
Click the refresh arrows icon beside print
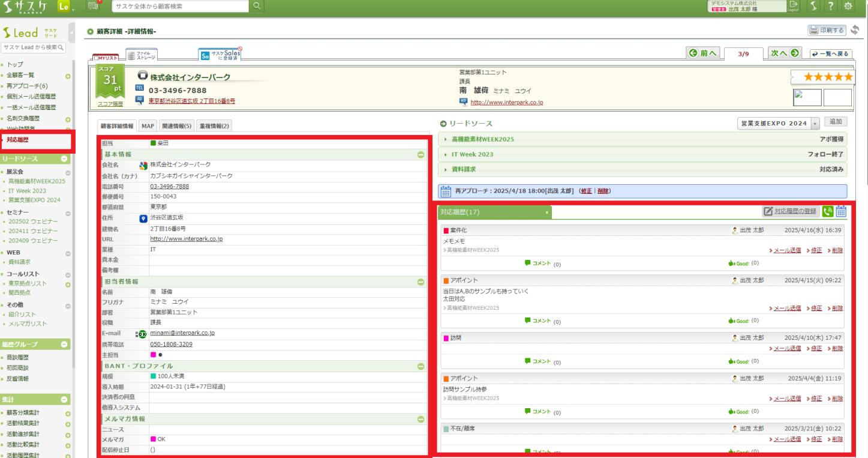855,30
